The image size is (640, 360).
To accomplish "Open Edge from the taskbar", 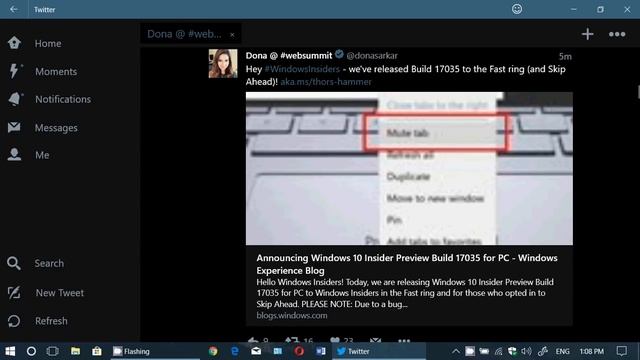I will pos(235,351).
